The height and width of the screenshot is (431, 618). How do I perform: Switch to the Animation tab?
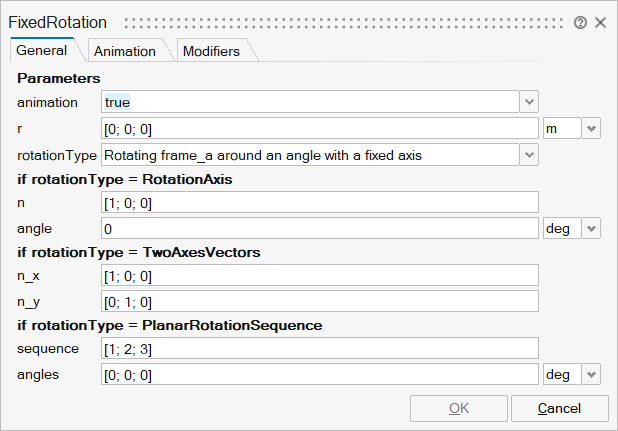coord(125,51)
